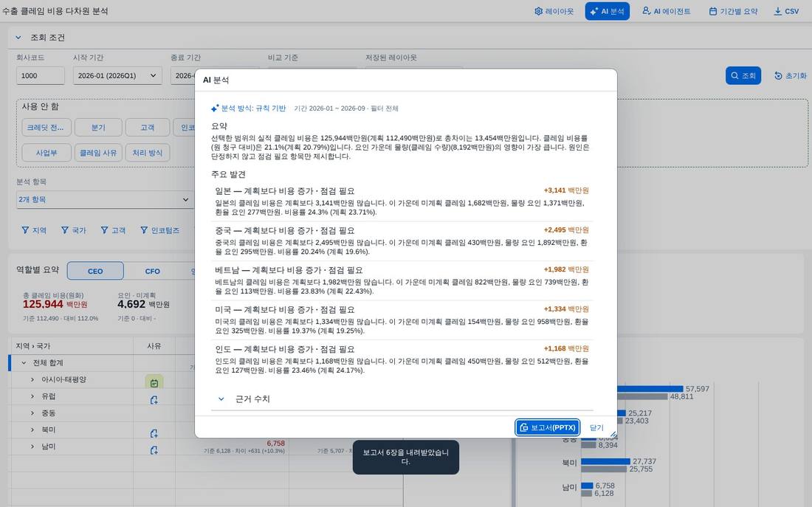The height and width of the screenshot is (507, 812).
Task: Click the +2,495 백만원 value
Action: coord(566,230)
